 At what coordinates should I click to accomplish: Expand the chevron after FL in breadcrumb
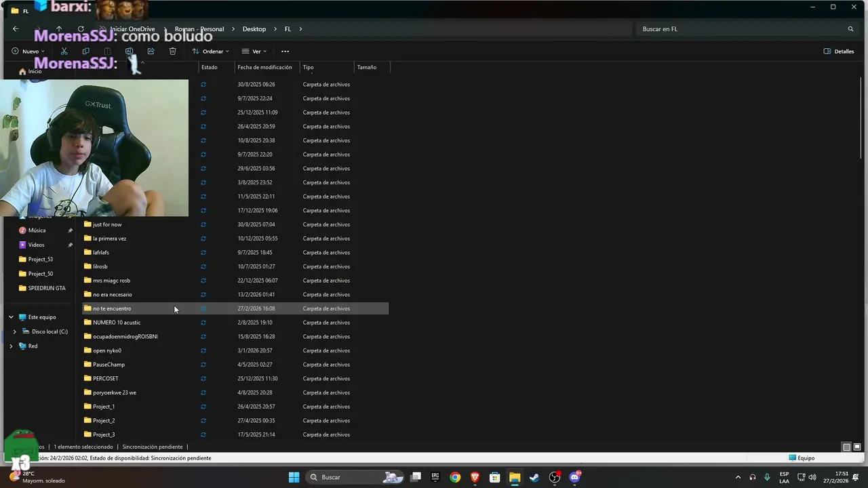pos(300,29)
